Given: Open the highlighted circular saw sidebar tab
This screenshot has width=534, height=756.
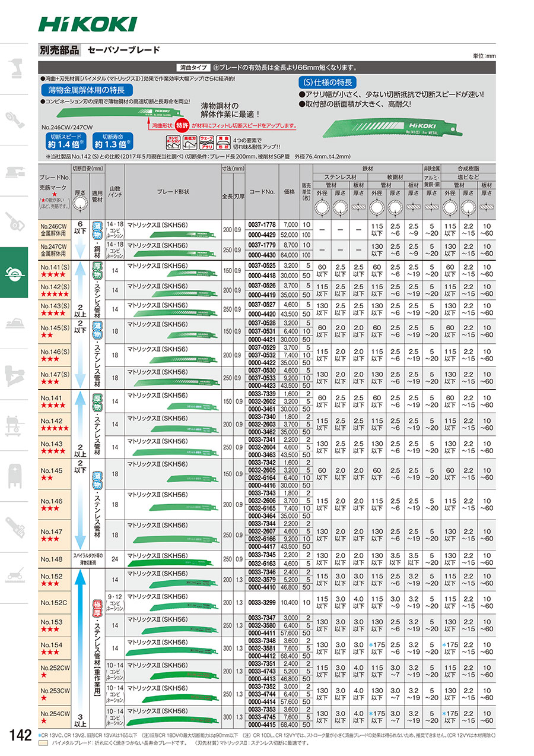Looking at the screenshot, I should click(14, 273).
